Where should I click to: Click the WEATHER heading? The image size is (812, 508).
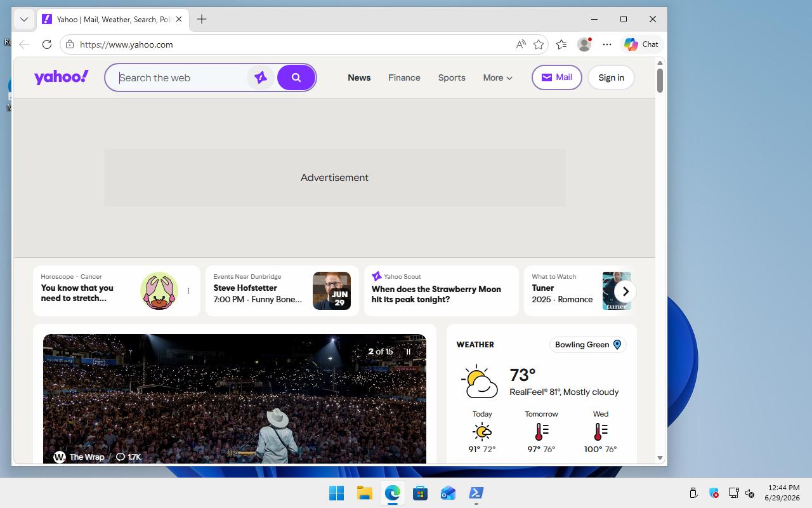pyautogui.click(x=475, y=345)
